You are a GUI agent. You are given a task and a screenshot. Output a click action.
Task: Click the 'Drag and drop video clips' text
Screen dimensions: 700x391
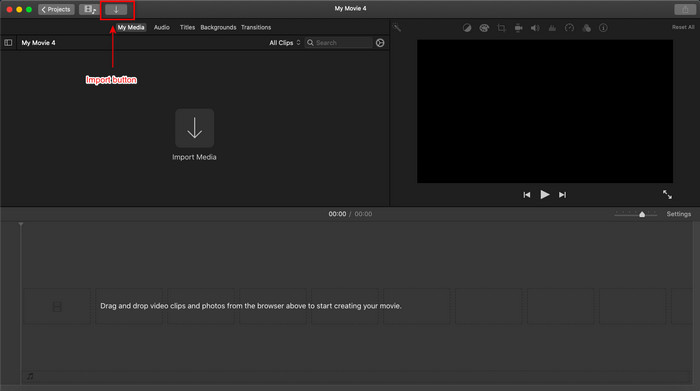[250, 306]
